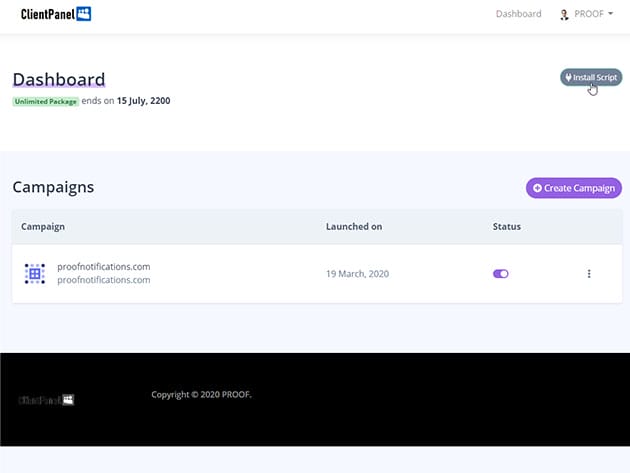Image resolution: width=630 pixels, height=473 pixels.
Task: Click the ClientPanel logo in the footer
Action: (x=46, y=400)
